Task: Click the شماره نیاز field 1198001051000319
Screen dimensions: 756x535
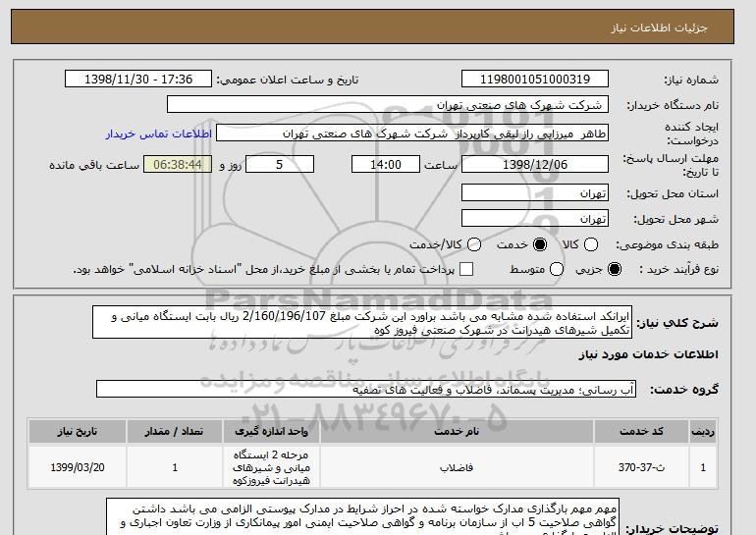Action: click(x=535, y=80)
